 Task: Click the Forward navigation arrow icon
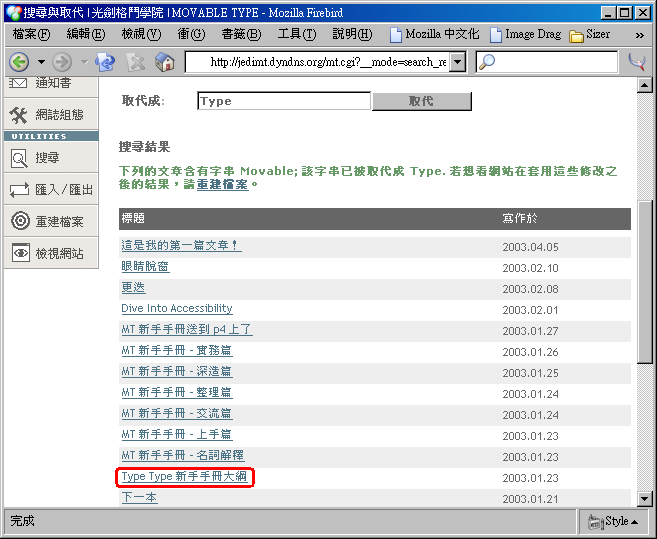pyautogui.click(x=62, y=62)
